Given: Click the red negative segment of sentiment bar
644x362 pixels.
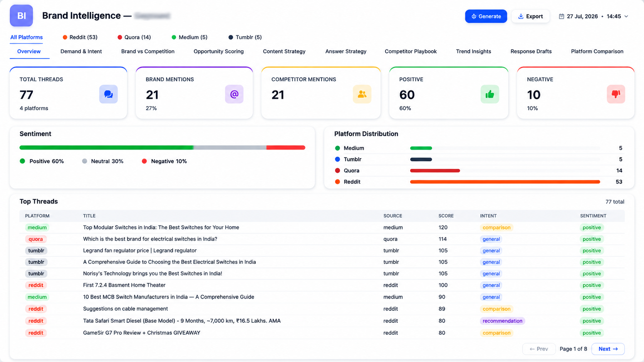Looking at the screenshot, I should (x=286, y=147).
